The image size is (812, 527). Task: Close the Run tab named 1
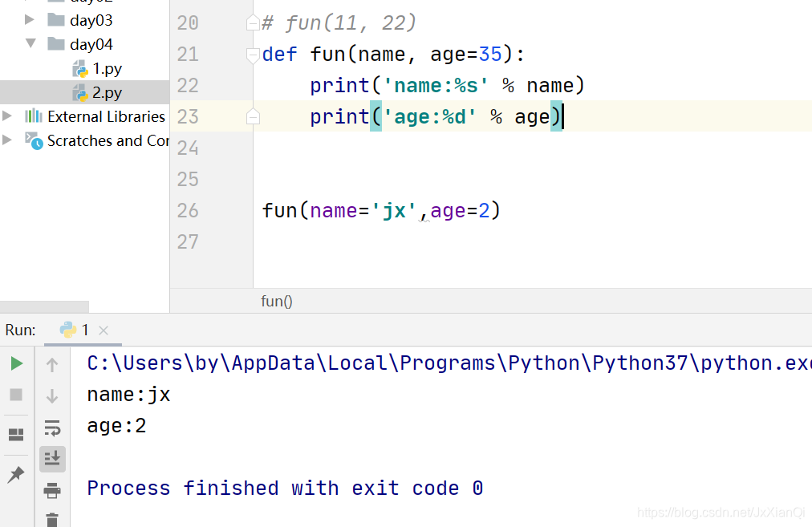(x=103, y=330)
